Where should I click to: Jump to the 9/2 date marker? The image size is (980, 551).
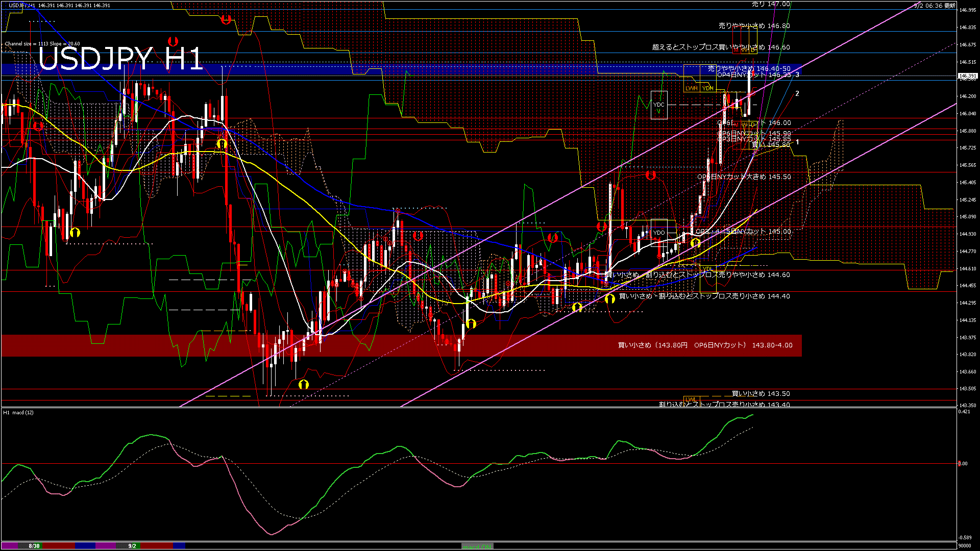[x=132, y=546]
